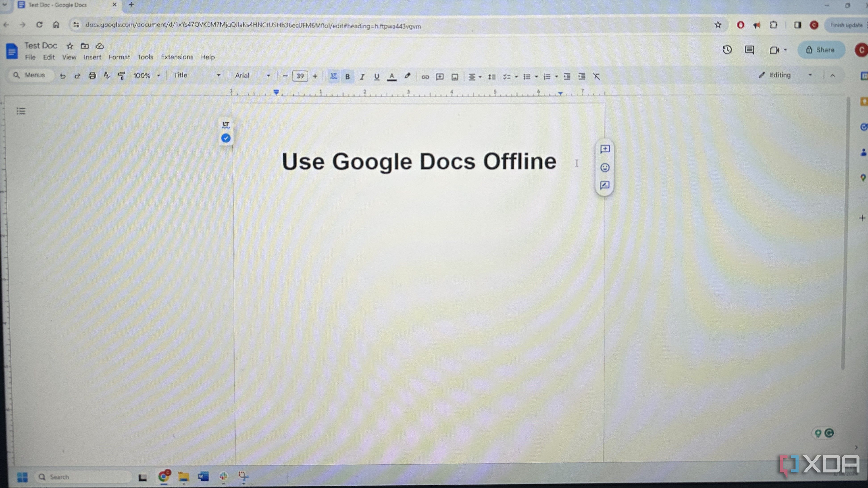This screenshot has height=488, width=868.
Task: Open the Extensions menu
Action: 177,57
